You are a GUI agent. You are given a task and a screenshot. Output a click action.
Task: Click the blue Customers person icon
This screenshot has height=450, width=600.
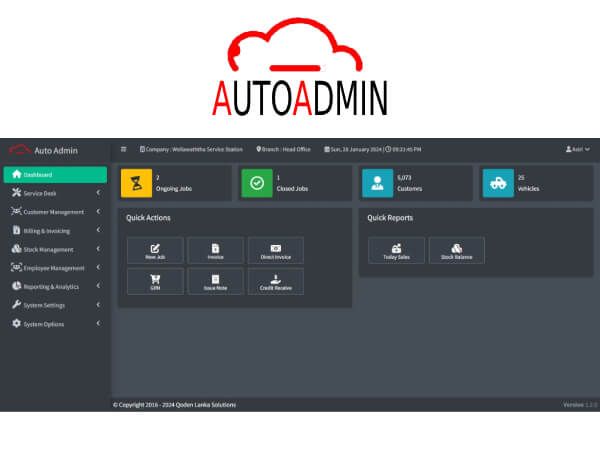[x=378, y=183]
